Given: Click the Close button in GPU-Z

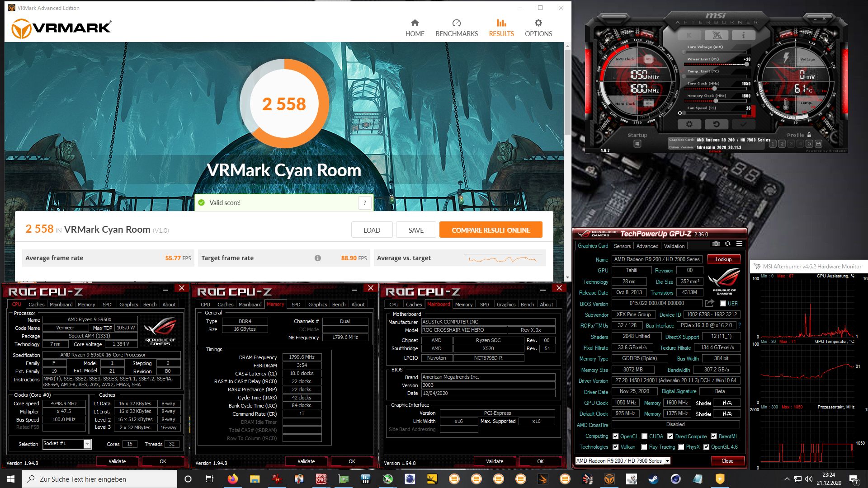Looking at the screenshot, I should [727, 461].
